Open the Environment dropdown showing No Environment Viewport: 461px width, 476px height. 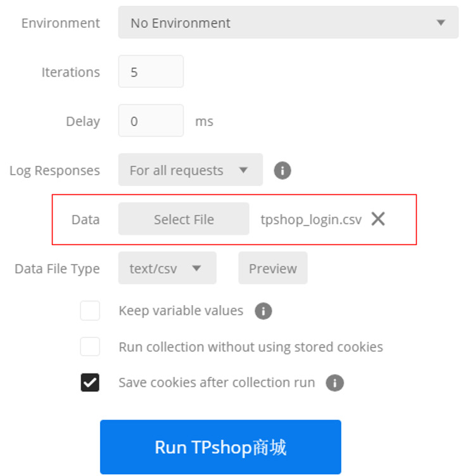(x=287, y=23)
